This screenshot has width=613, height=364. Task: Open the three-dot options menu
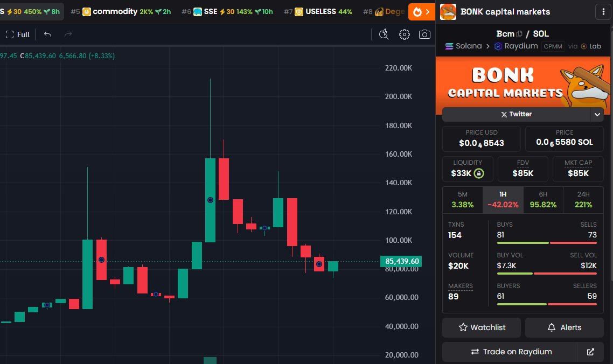tap(603, 12)
